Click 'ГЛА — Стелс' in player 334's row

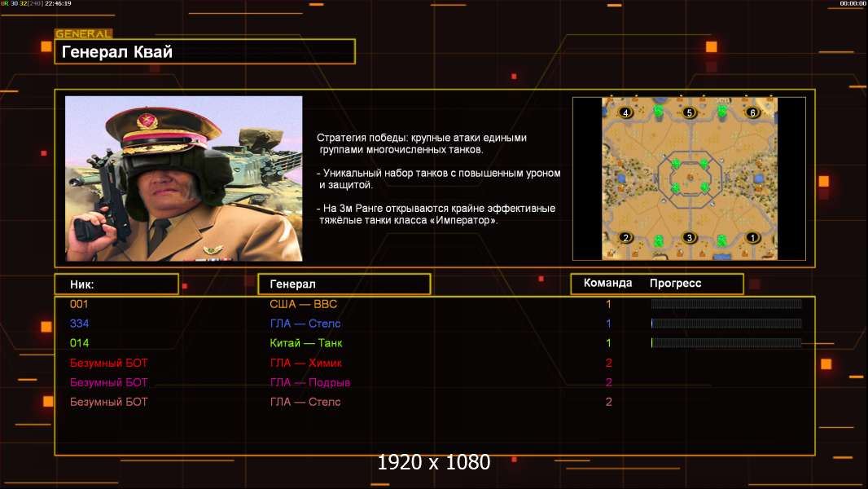(305, 324)
